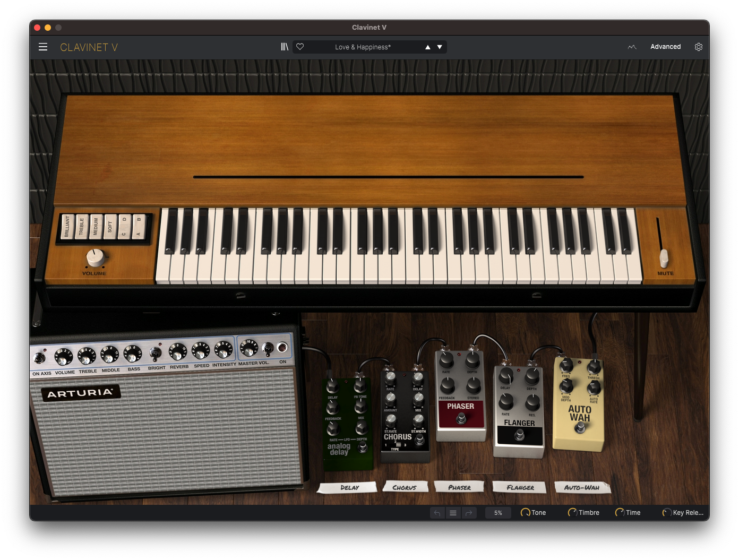Click the PHASER pedal footswitch

pyautogui.click(x=461, y=418)
